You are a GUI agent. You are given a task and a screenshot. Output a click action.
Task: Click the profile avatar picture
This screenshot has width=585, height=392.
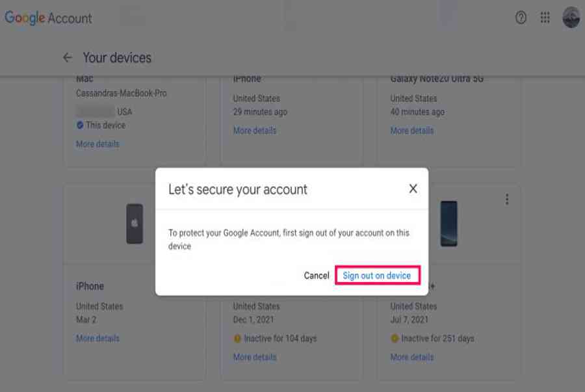click(571, 18)
